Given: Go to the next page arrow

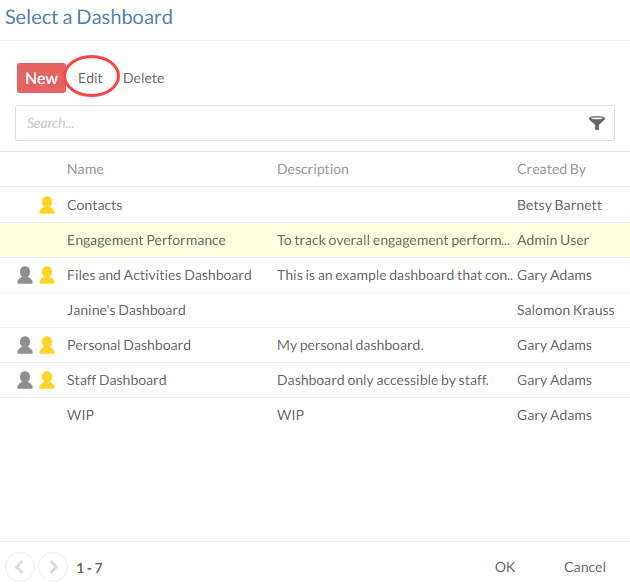Looking at the screenshot, I should [53, 567].
